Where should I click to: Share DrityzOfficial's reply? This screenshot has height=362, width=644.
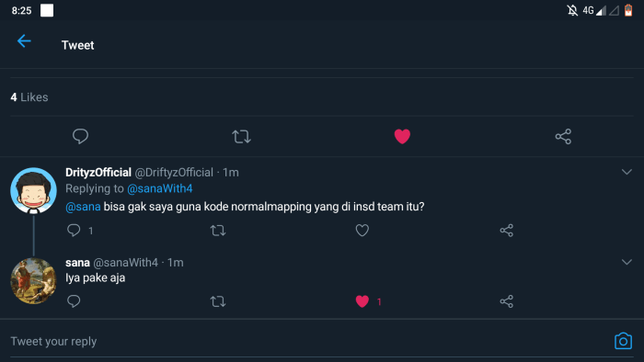(506, 231)
